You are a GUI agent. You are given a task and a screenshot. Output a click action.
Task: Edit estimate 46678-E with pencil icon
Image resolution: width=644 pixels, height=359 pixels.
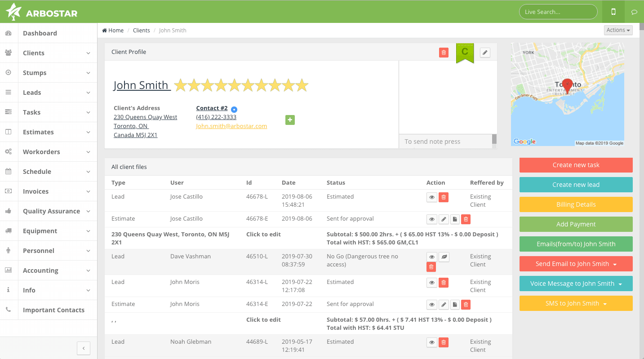pos(444,219)
